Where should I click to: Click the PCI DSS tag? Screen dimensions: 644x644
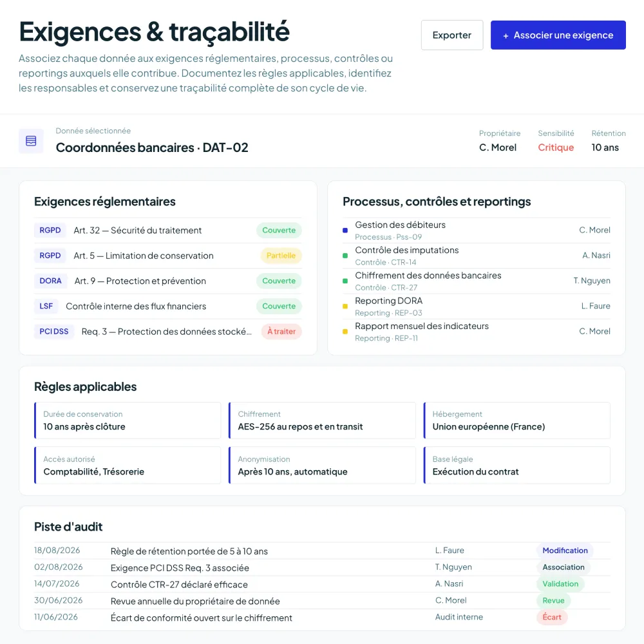pos(54,332)
